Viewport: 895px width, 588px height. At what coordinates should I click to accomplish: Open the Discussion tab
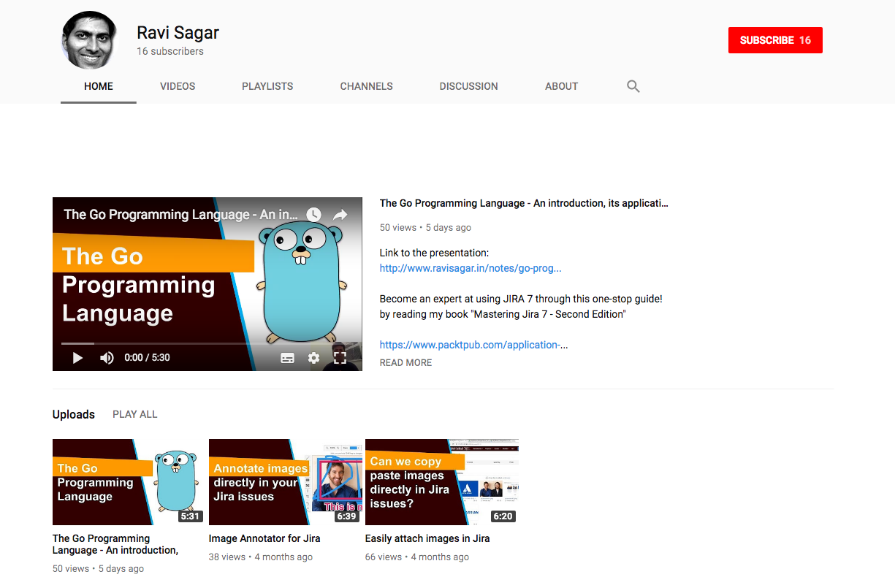469,86
